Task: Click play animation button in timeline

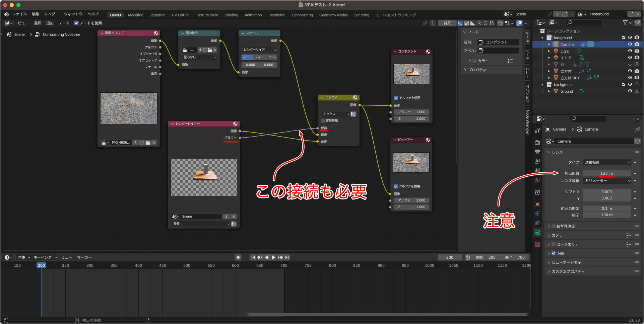Action: (x=273, y=257)
